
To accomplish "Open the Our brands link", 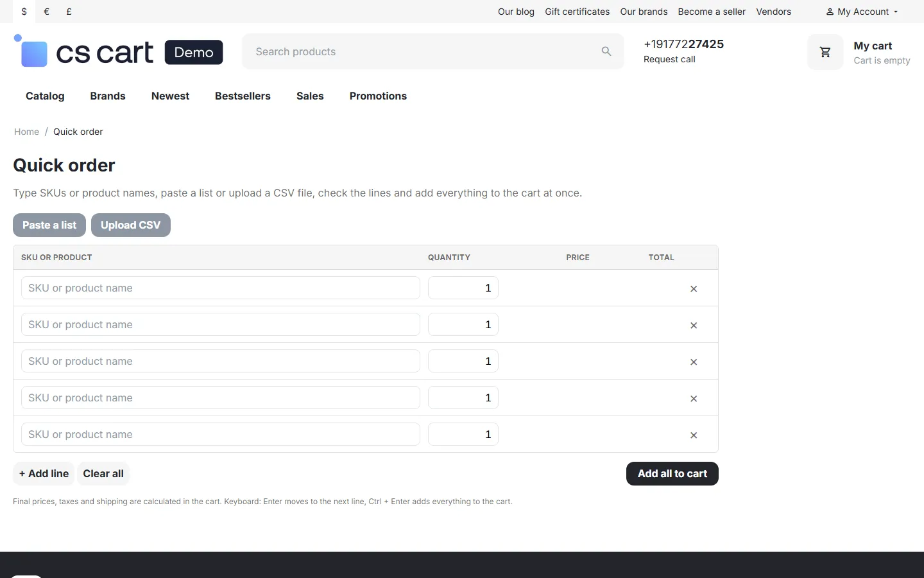I will point(644,12).
